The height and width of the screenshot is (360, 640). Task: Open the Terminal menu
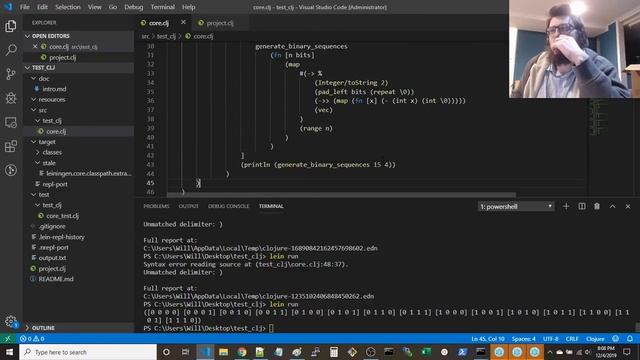[162, 7]
